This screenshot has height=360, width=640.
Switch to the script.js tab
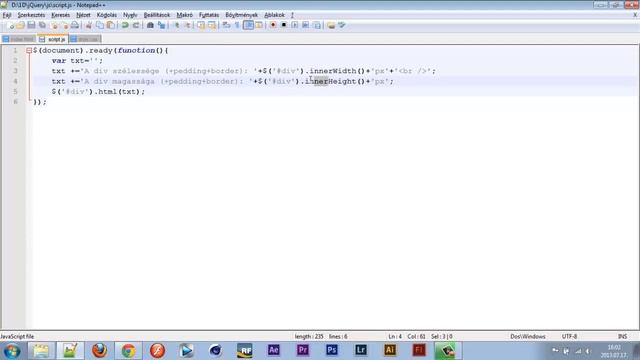53,39
